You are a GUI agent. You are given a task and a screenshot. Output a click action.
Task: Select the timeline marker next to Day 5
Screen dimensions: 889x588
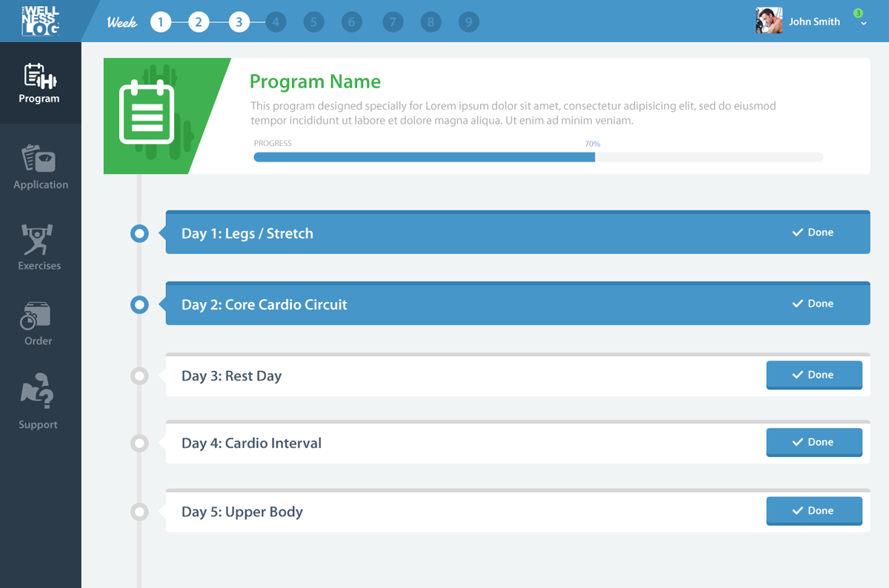click(139, 512)
